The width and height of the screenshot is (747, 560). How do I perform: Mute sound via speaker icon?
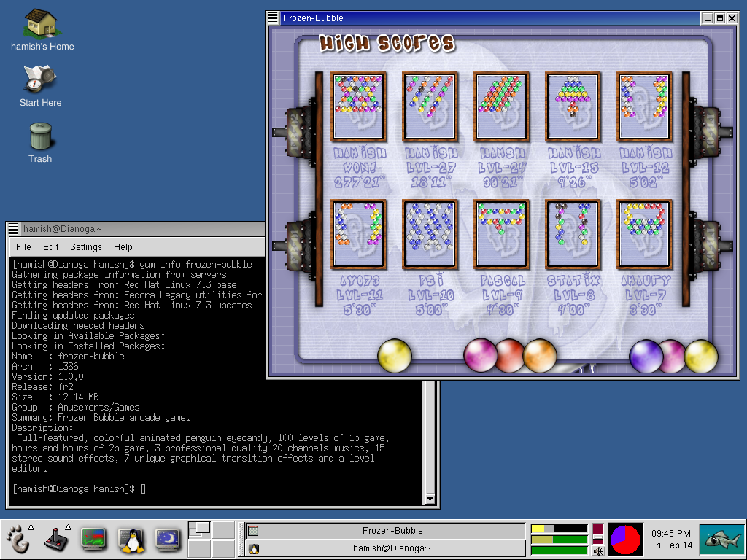tap(598, 551)
